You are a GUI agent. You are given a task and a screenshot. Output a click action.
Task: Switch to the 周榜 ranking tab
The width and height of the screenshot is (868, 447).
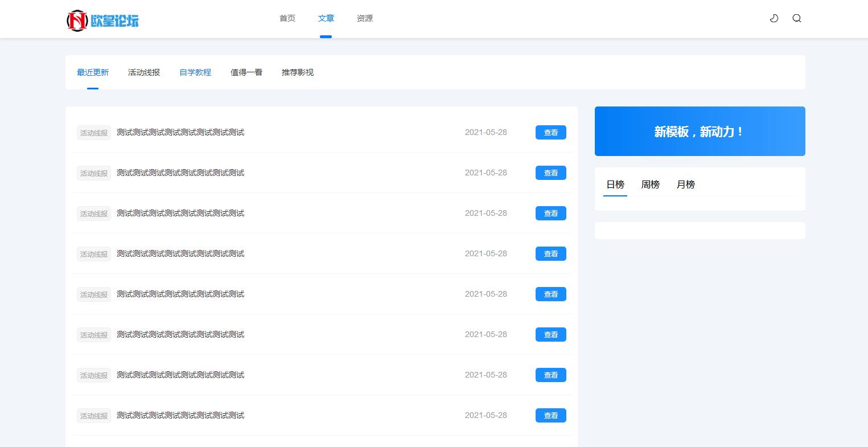(x=651, y=184)
